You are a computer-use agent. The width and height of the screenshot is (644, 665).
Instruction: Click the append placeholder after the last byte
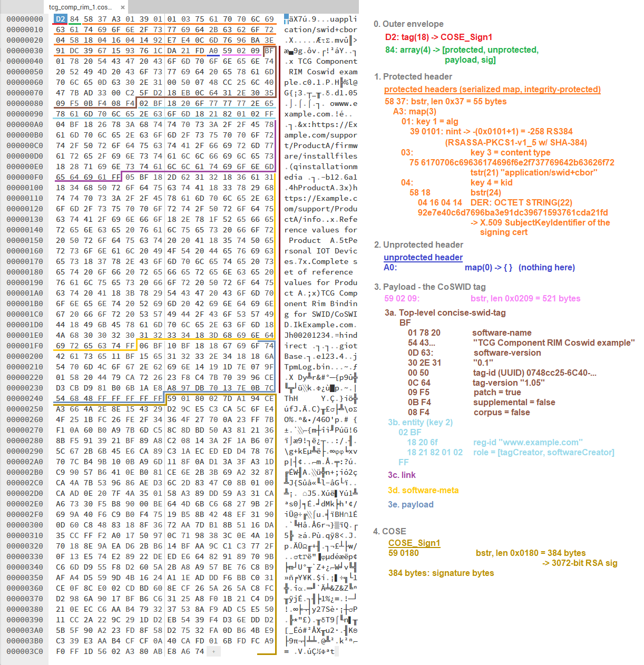(213, 651)
